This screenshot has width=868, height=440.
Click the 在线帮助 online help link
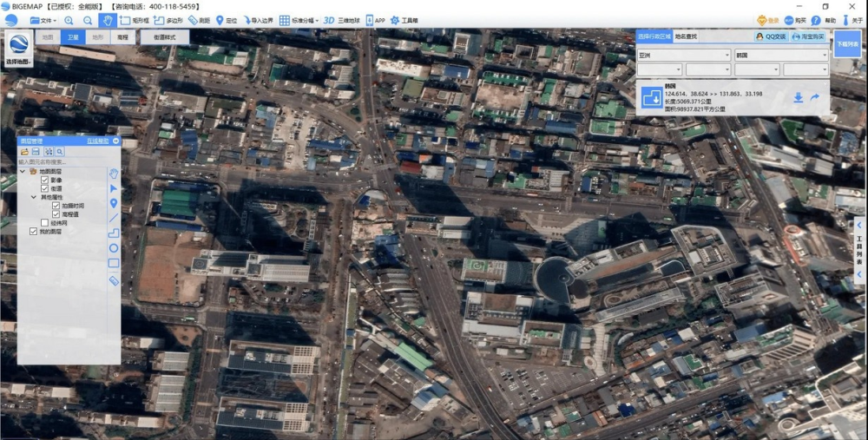click(98, 141)
